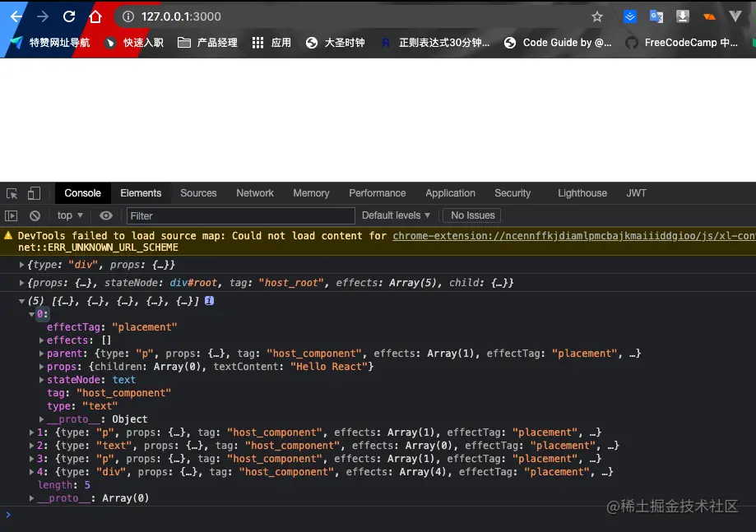Click the browser forward arrow
This screenshot has width=756, height=532.
tap(43, 17)
